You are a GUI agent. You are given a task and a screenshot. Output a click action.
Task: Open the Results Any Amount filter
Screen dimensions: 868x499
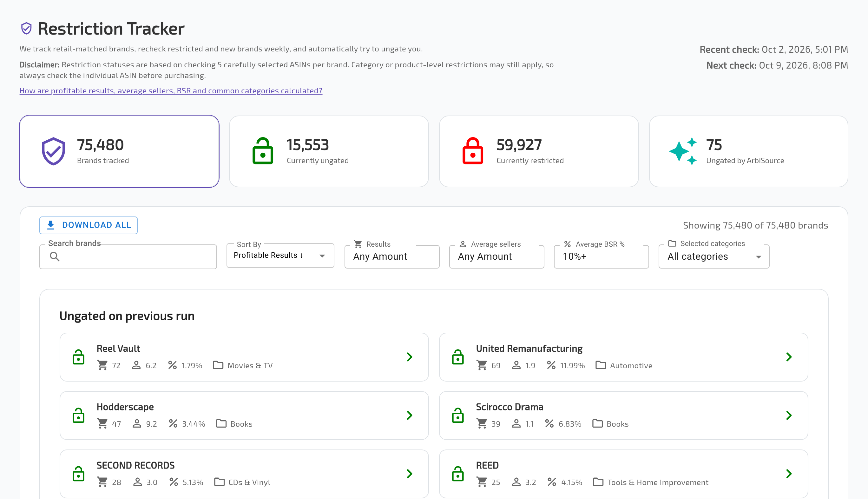tap(392, 256)
